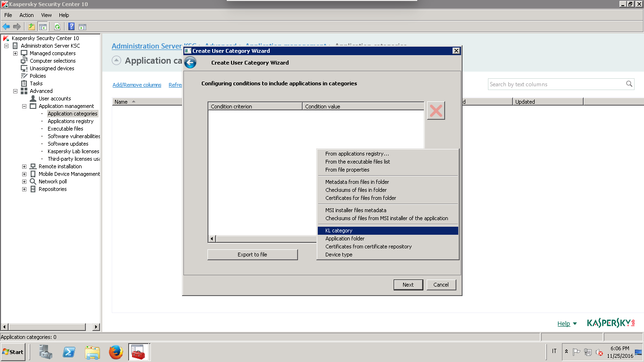The image size is (644, 362).
Task: Click the up-one-level folder icon
Action: (32, 27)
